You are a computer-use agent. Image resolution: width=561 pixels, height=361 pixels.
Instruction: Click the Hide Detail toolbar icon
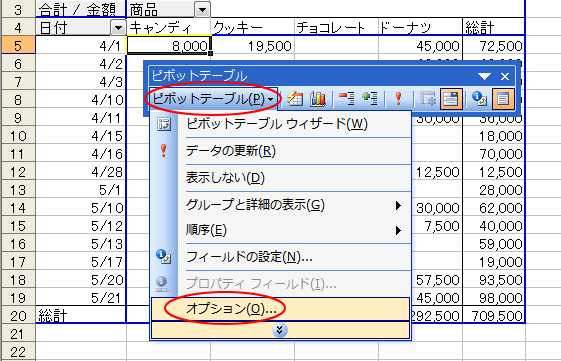(346, 98)
